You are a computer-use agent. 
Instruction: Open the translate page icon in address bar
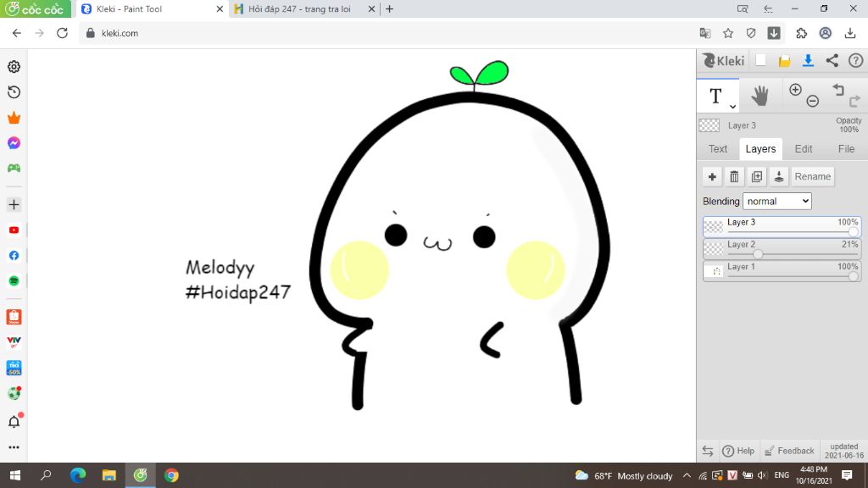[704, 33]
